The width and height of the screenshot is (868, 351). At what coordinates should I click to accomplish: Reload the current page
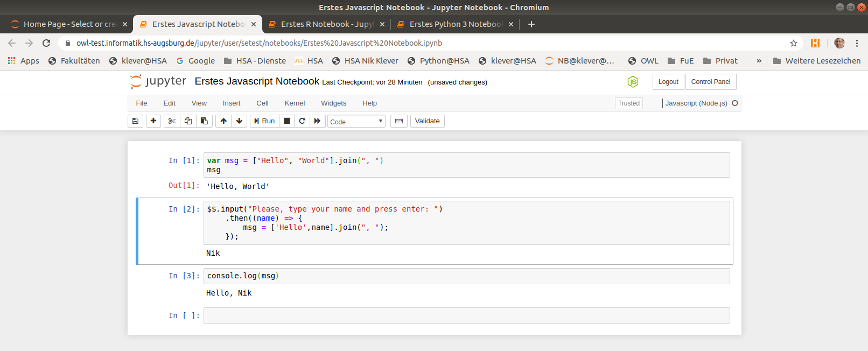46,43
